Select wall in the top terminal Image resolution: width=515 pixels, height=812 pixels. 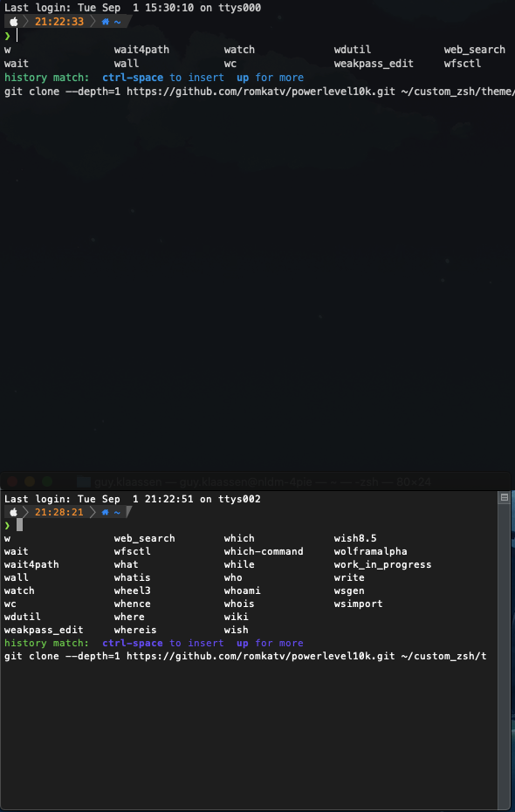127,64
